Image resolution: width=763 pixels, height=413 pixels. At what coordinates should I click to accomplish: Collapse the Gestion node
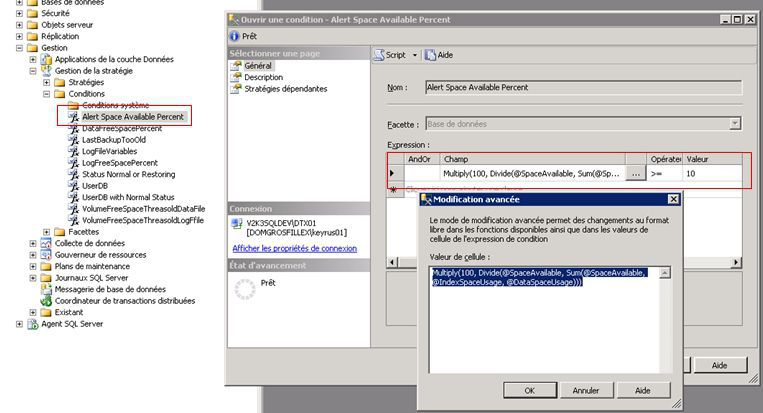click(x=19, y=48)
